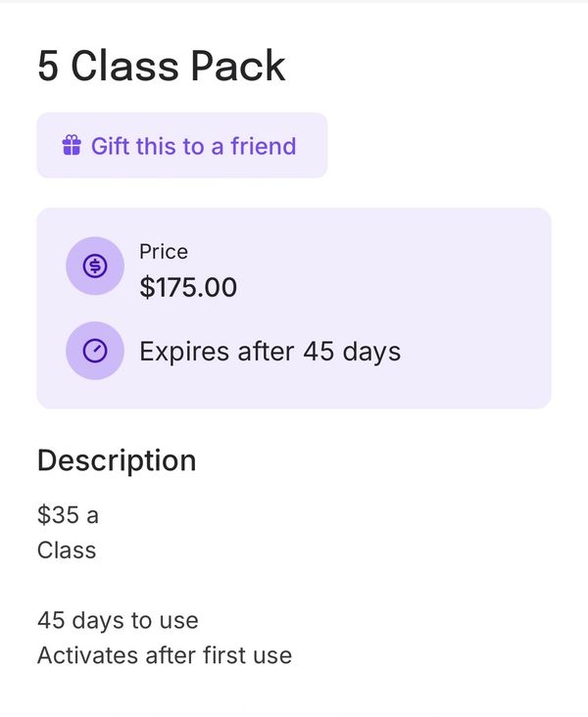
Task: Click the word 'Expires' in the info card
Action: pyautogui.click(x=184, y=351)
